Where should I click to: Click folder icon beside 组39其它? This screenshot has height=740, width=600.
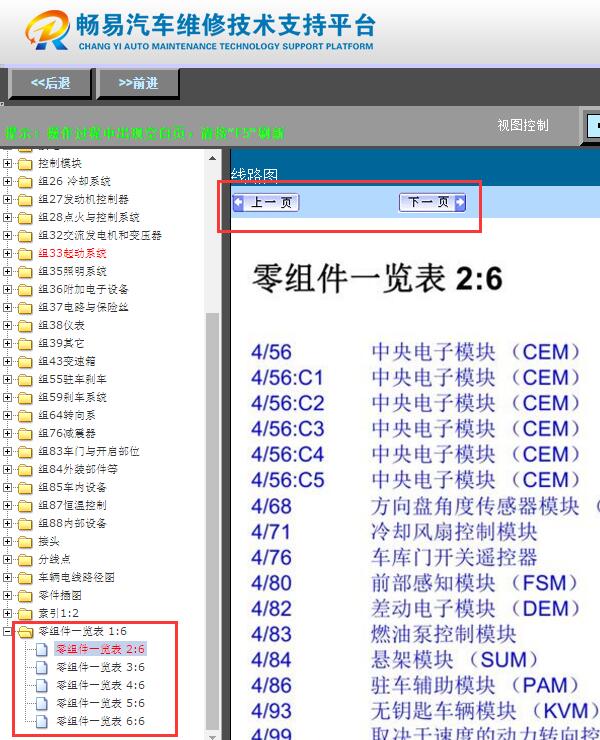click(25, 344)
